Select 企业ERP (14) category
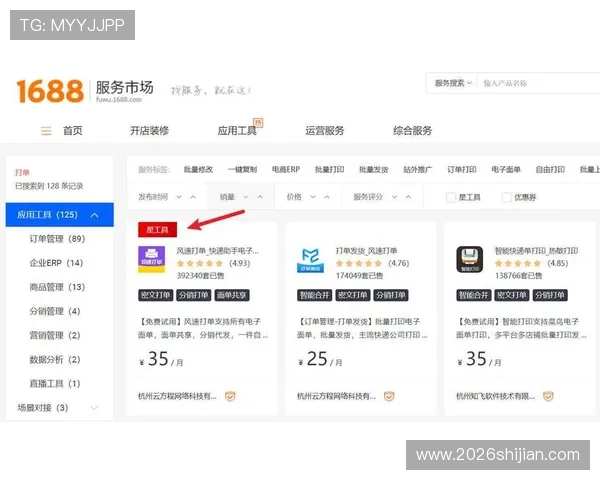Screen dimensions: 600x480 coord(56,263)
